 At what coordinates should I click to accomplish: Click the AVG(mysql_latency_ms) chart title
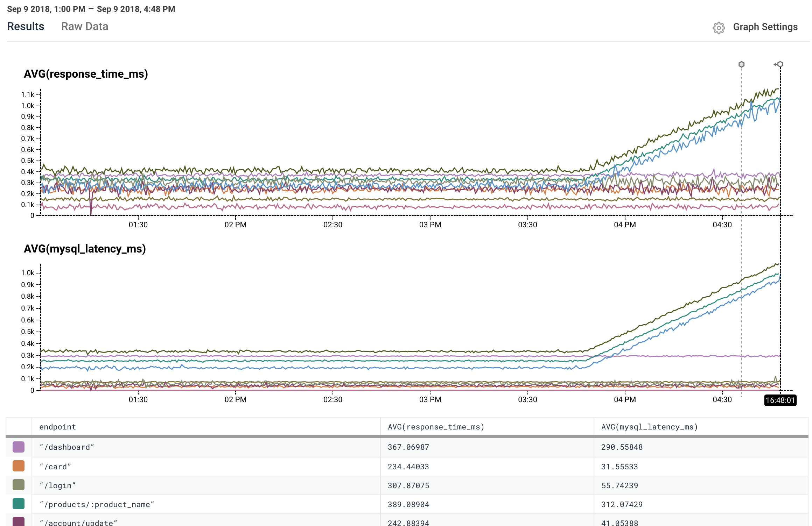pyautogui.click(x=85, y=249)
